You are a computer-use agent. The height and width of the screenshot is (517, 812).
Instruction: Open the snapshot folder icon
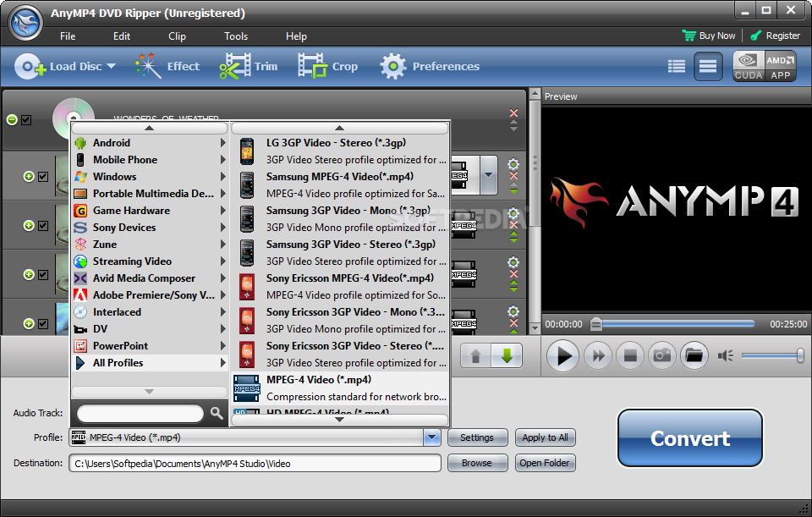(694, 355)
